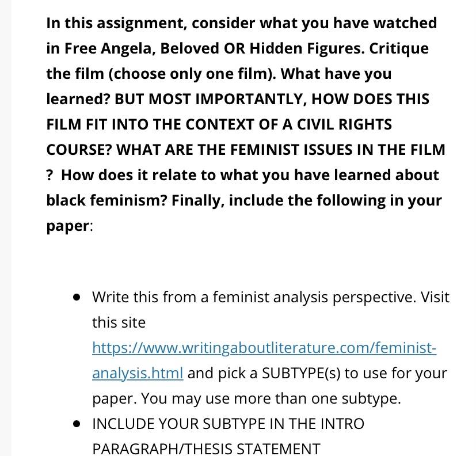Click 'In this assignment' opening words

[x=116, y=24]
